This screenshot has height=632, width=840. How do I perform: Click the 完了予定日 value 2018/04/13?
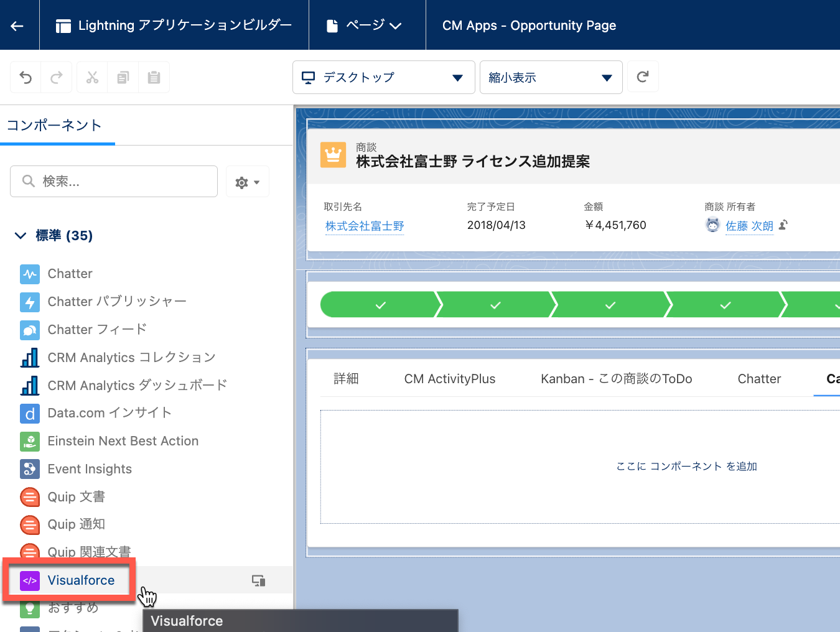coord(497,225)
